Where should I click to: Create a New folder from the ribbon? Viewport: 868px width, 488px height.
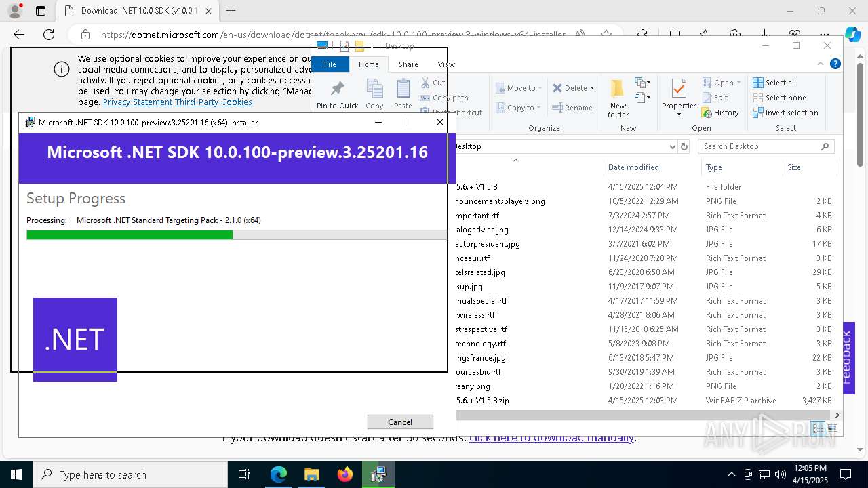[x=618, y=99]
